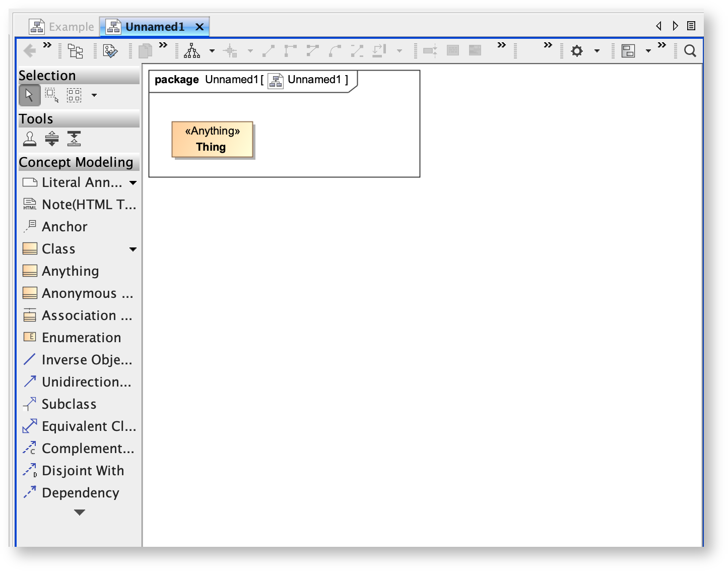
Task: Select the Literal Annotation palette item
Action: [x=73, y=182]
